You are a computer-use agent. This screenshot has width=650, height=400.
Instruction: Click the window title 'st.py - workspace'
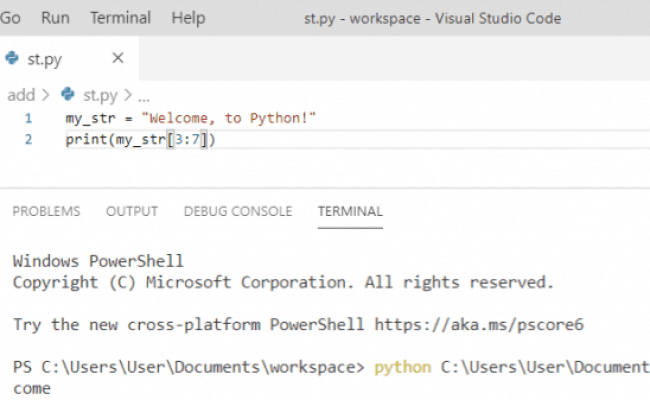(x=362, y=19)
